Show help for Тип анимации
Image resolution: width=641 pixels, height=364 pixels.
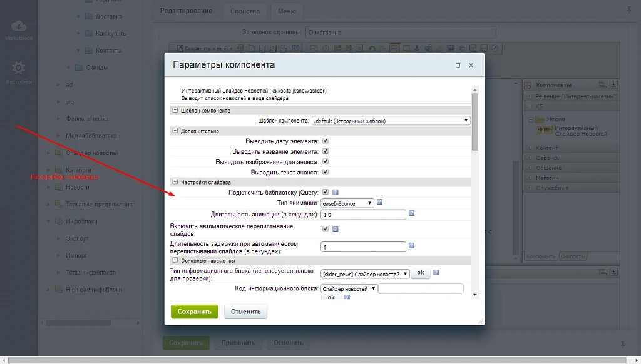pyautogui.click(x=379, y=202)
